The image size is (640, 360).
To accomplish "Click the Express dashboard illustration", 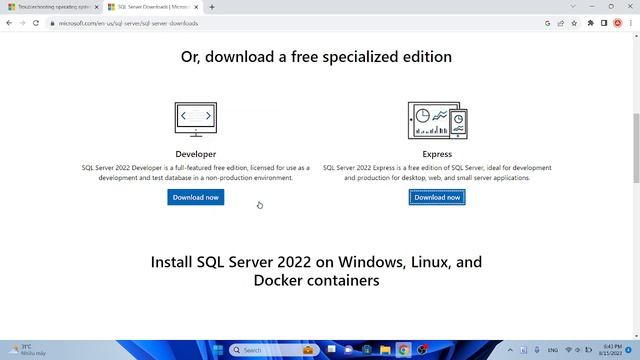I will pyautogui.click(x=438, y=120).
